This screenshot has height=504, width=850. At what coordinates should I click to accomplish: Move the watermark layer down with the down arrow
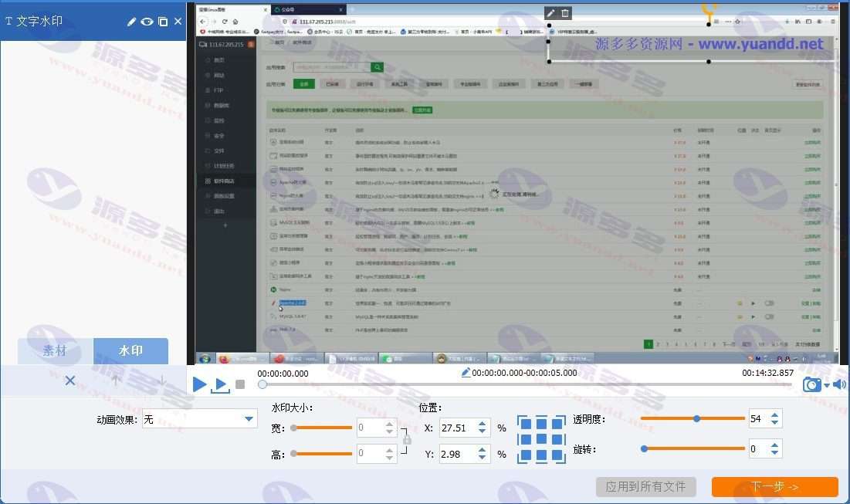161,381
